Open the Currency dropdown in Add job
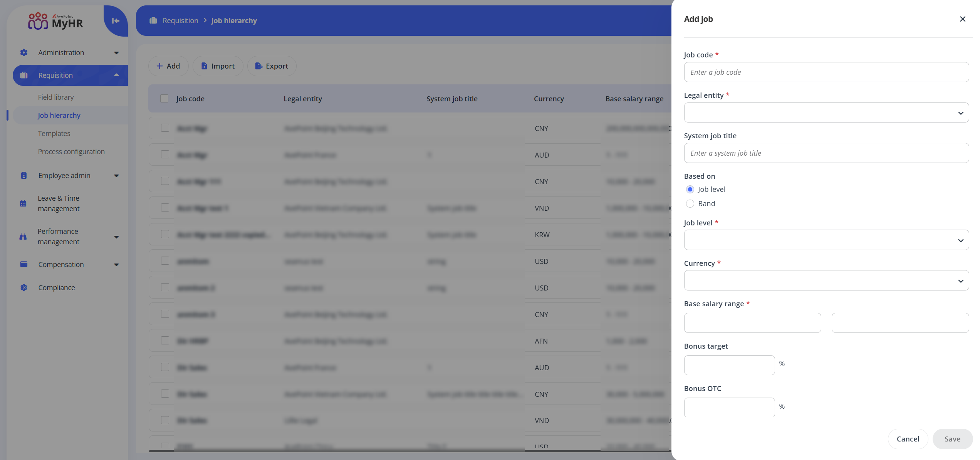 pos(826,280)
